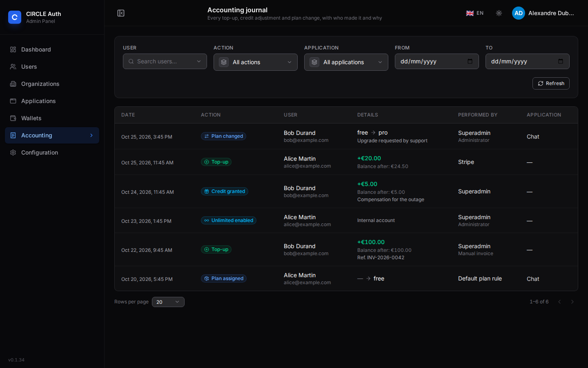This screenshot has height=368, width=588.
Task: Click the Refresh button
Action: tap(551, 83)
